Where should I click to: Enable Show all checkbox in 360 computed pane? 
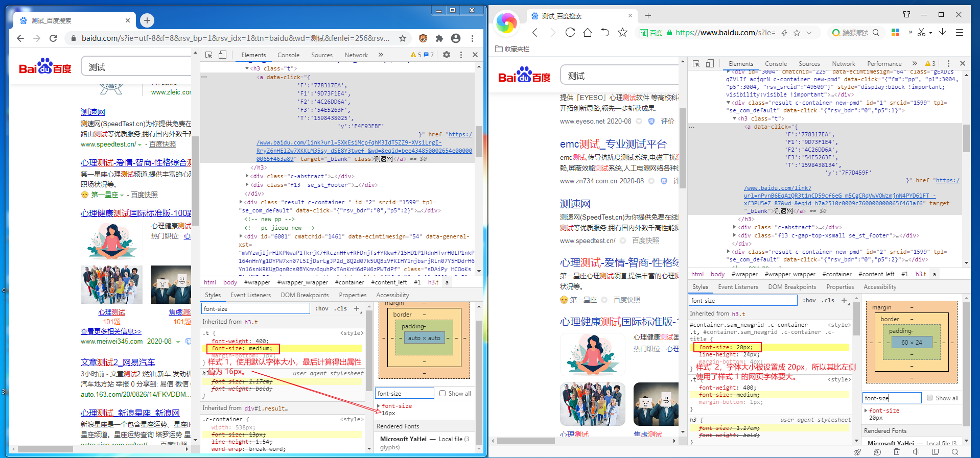(930, 398)
